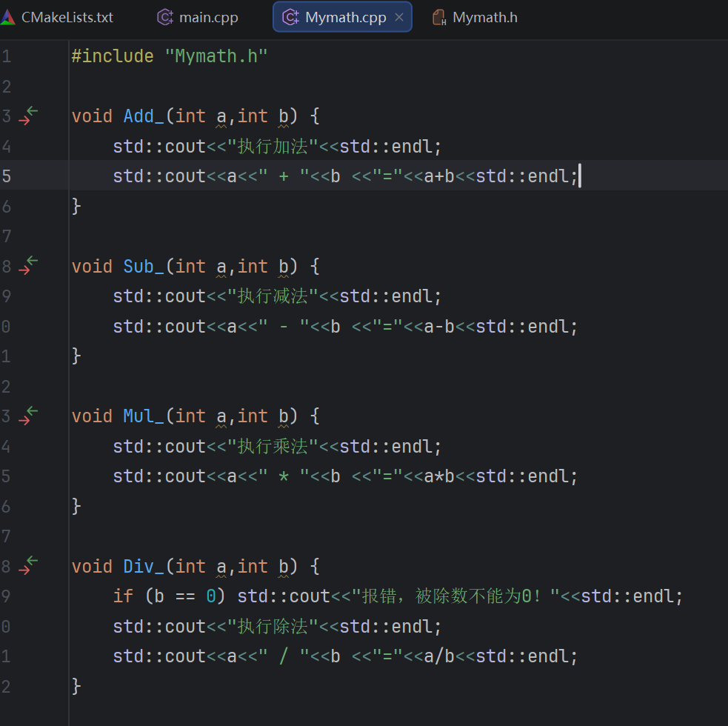The height and width of the screenshot is (726, 728).
Task: Click the a+b expression on line 5
Action: [x=439, y=176]
